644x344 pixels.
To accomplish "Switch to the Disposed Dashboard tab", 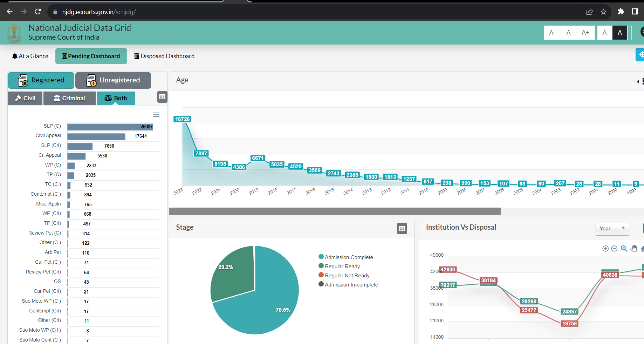I will (x=164, y=56).
